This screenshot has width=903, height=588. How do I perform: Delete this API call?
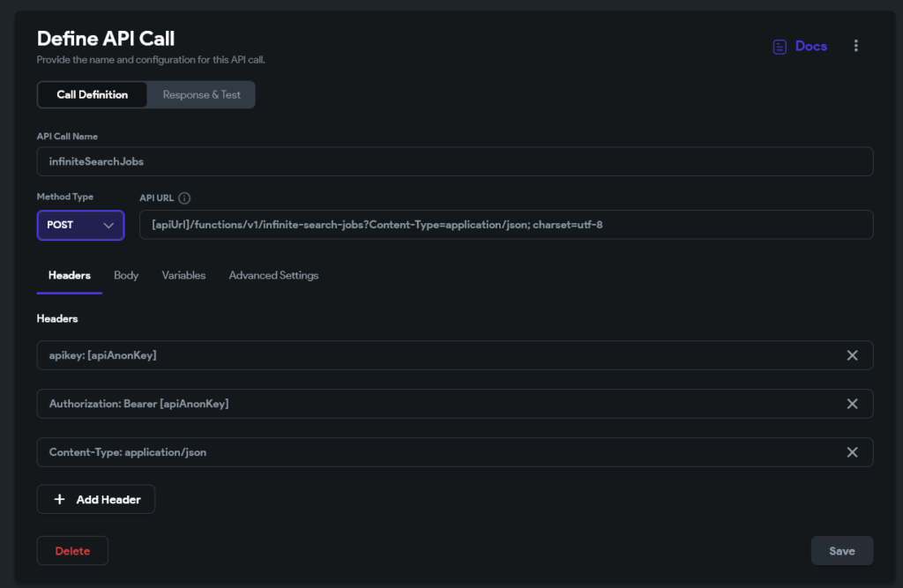[72, 550]
